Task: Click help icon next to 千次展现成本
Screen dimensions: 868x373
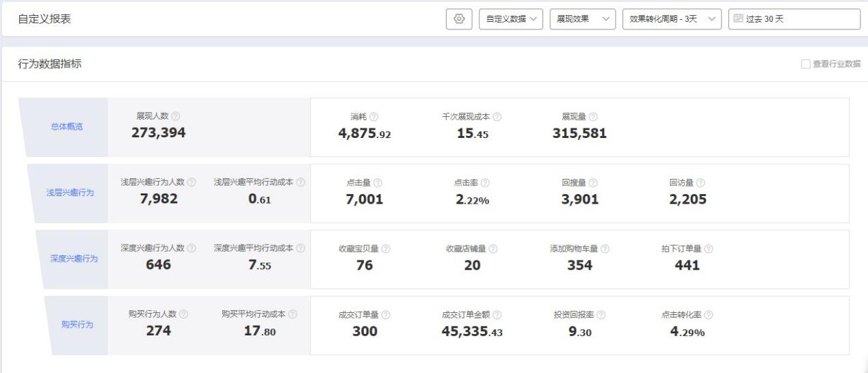Action: (497, 117)
